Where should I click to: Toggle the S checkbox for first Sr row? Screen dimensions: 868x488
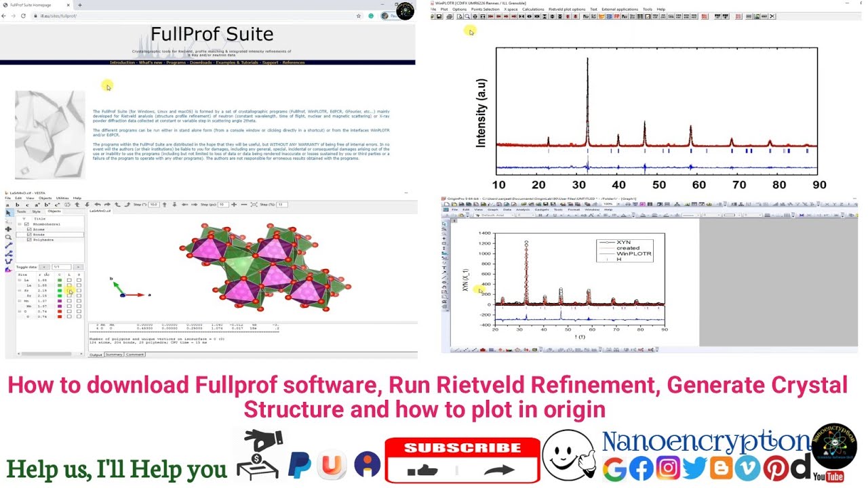[x=79, y=291]
